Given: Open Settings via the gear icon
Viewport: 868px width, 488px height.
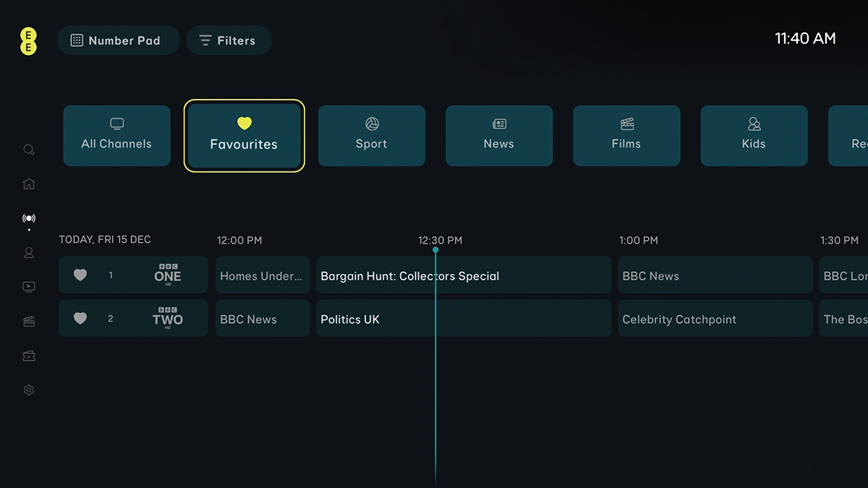Looking at the screenshot, I should pyautogui.click(x=28, y=390).
